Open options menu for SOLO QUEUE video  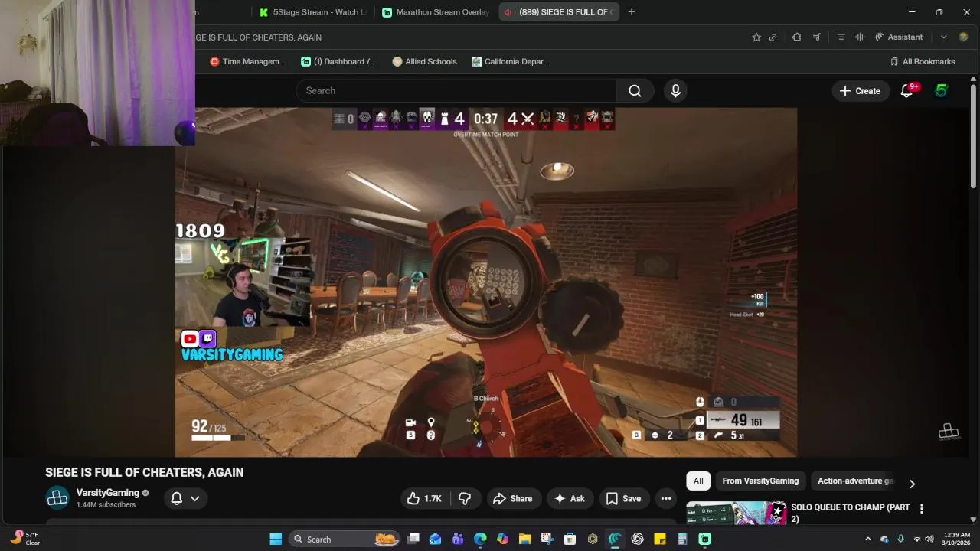[922, 508]
